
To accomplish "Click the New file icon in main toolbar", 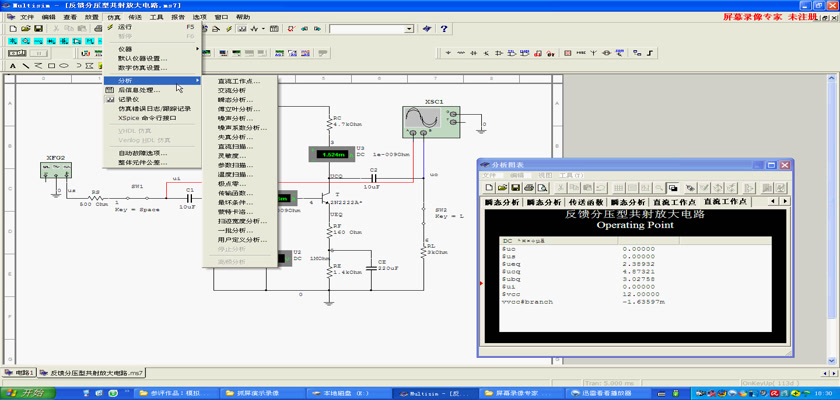I will [x=13, y=28].
